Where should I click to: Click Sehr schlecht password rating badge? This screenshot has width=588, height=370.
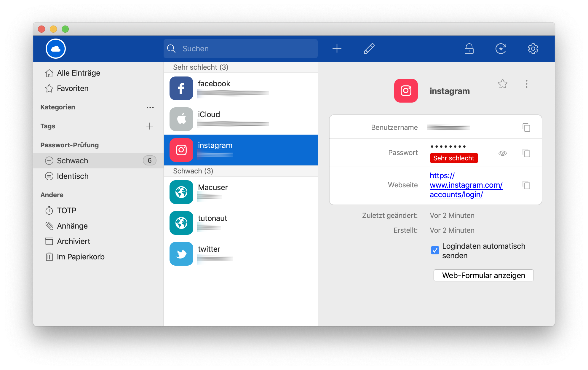(454, 158)
